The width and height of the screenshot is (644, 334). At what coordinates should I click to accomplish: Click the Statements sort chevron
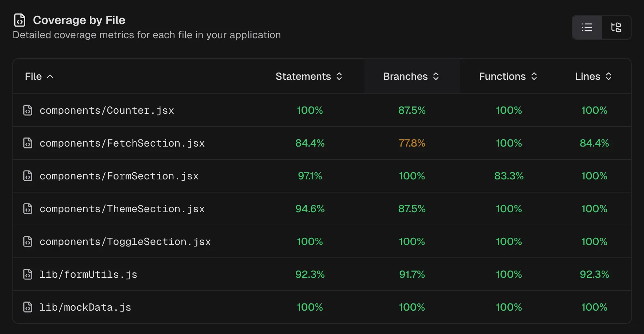(340, 77)
